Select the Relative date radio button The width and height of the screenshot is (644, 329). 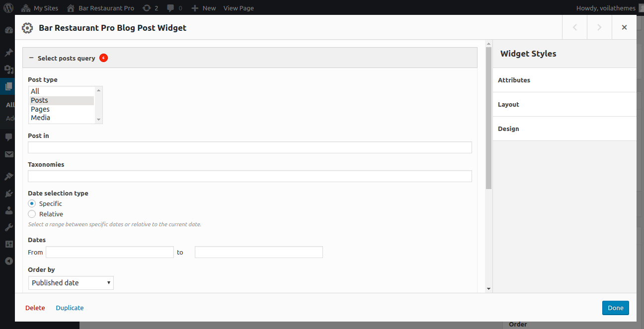pos(32,214)
